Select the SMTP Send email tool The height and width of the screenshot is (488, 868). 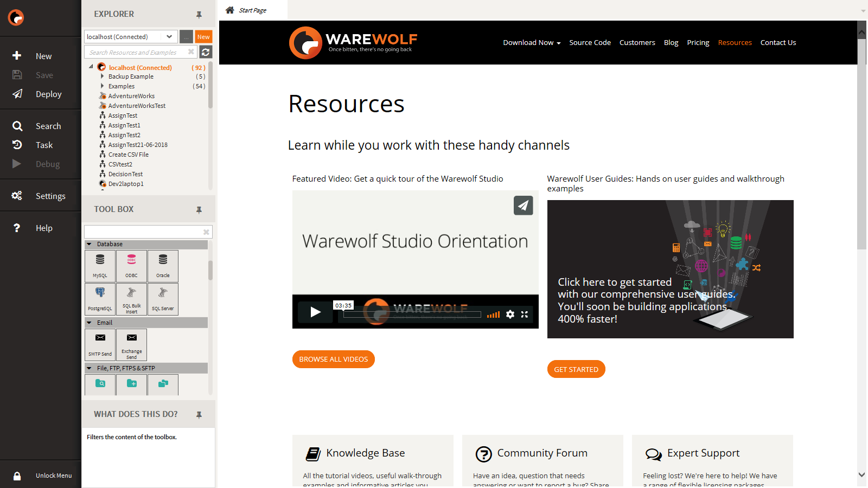(x=100, y=344)
